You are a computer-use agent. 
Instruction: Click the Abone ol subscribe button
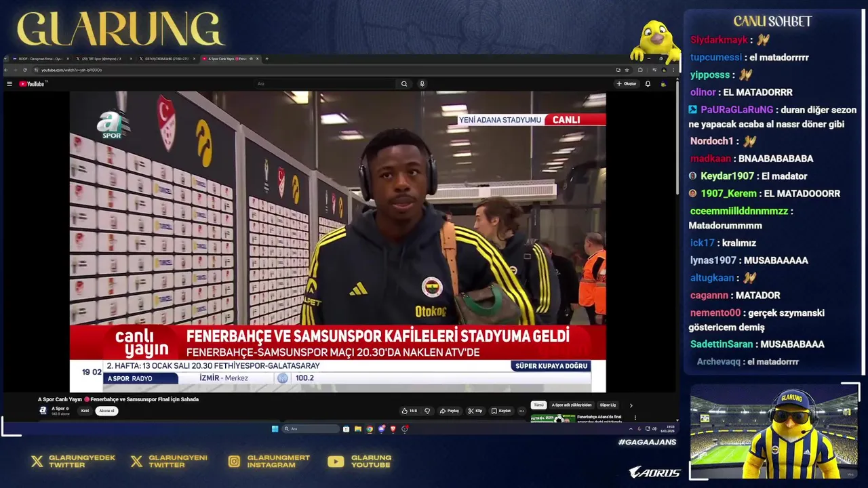(x=107, y=411)
